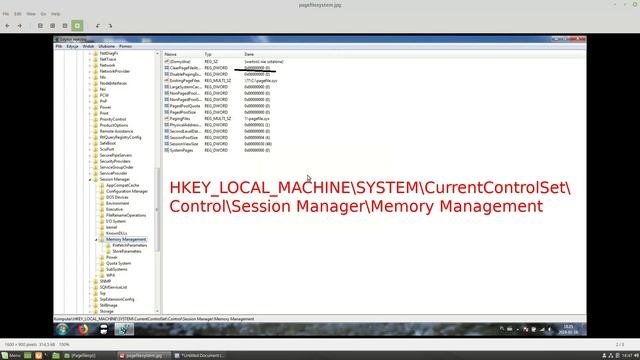Switch to the pagefilesystem.jpg window button
The width and height of the screenshot is (640, 360).
(x=143, y=356)
